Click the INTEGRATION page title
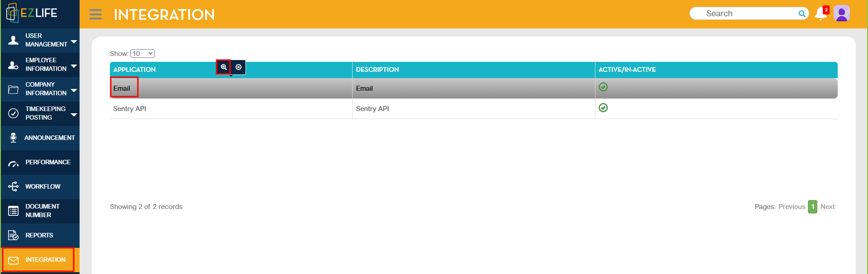The width and height of the screenshot is (868, 274). coord(164,14)
